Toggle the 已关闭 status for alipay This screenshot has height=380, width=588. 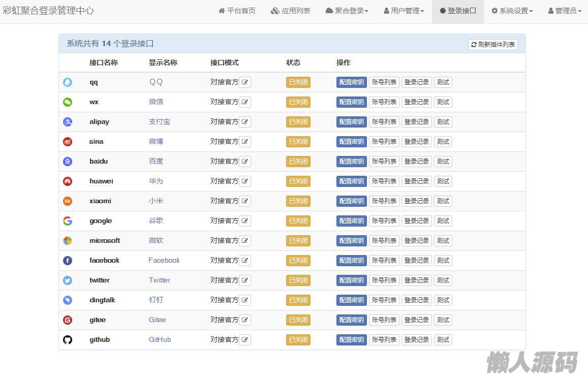[x=298, y=122]
